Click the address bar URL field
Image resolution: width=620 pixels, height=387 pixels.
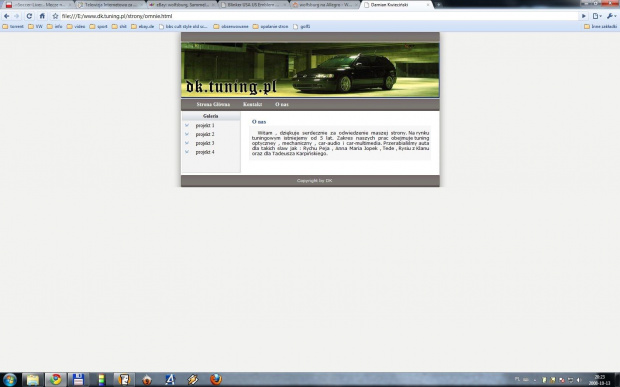[x=319, y=16]
